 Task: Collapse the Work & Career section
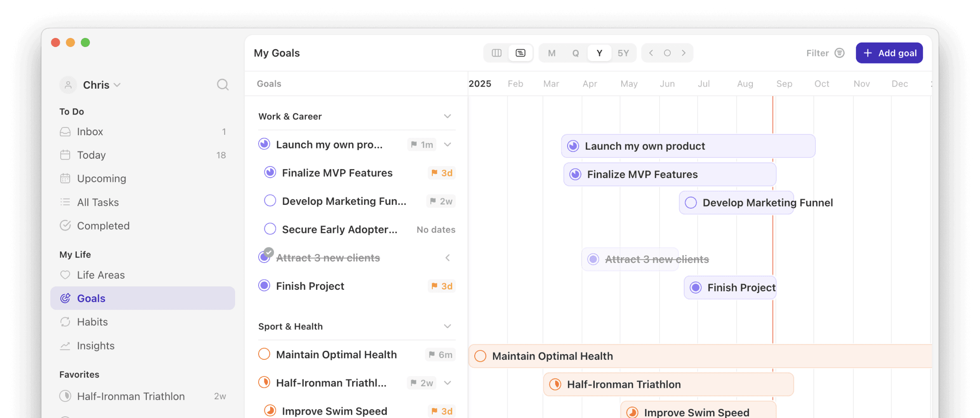[448, 116]
